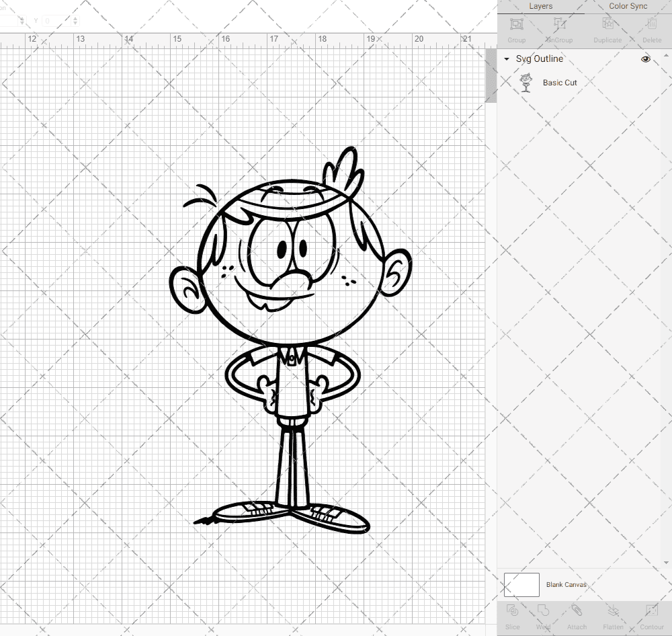
Task: Click the Svg Outline layer name
Action: click(538, 59)
